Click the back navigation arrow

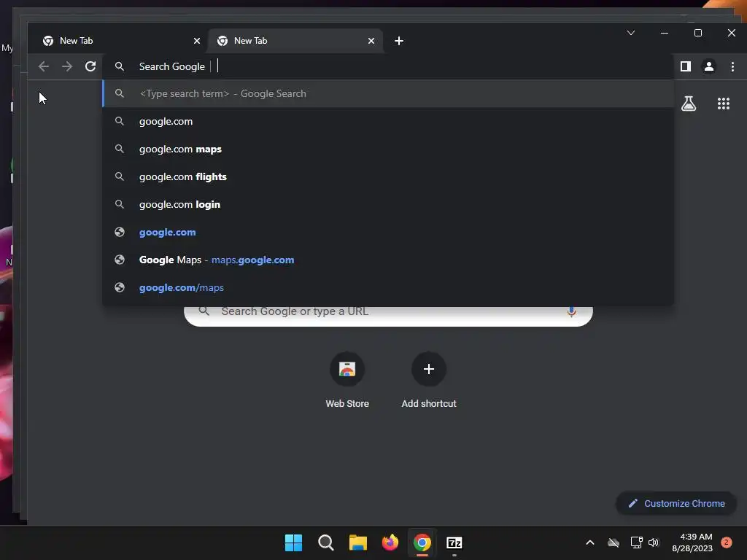(44, 66)
